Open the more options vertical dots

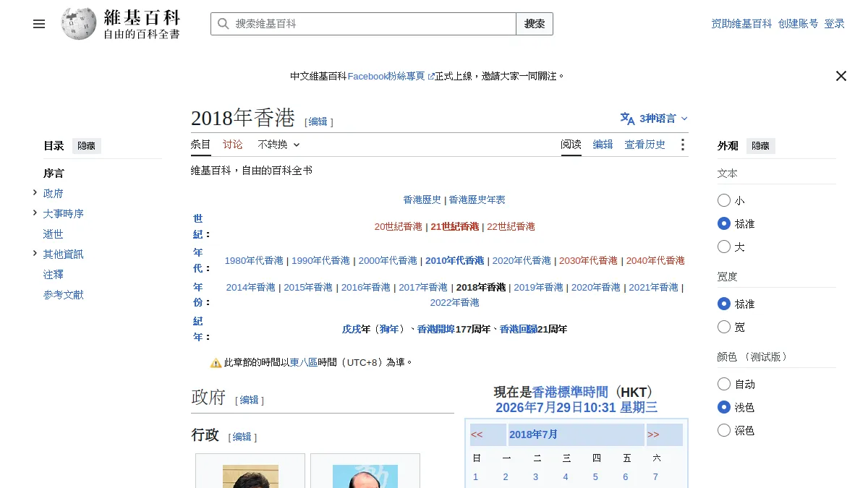pos(682,145)
